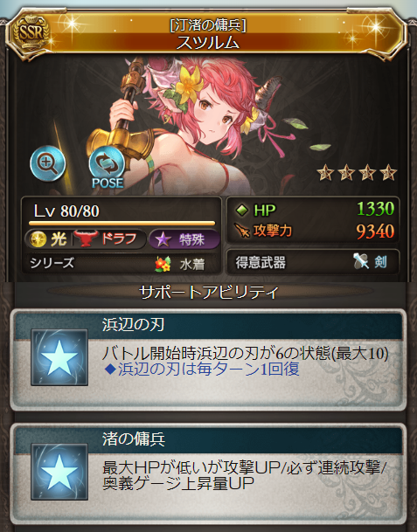This screenshot has width=417, height=532.
Task: Click the SSR rarity badge
Action: [31, 34]
